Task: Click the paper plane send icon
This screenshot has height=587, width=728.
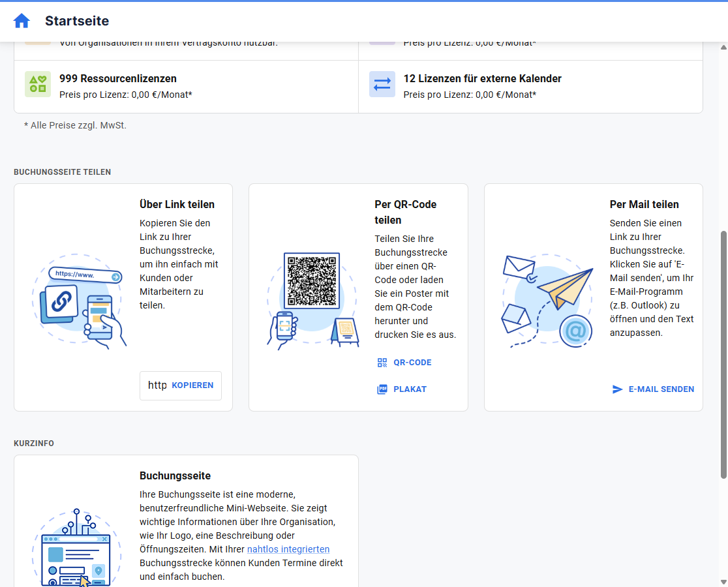Action: coord(617,389)
